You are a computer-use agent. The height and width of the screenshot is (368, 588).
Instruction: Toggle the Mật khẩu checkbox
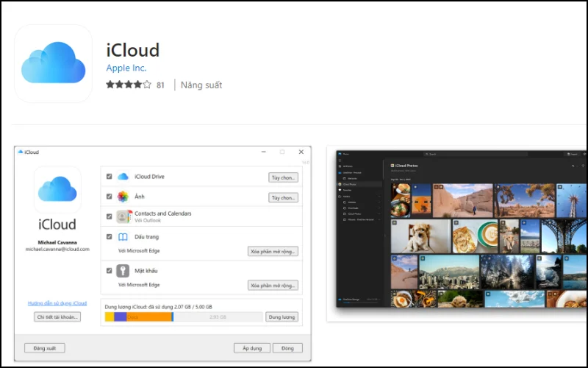pyautogui.click(x=109, y=270)
